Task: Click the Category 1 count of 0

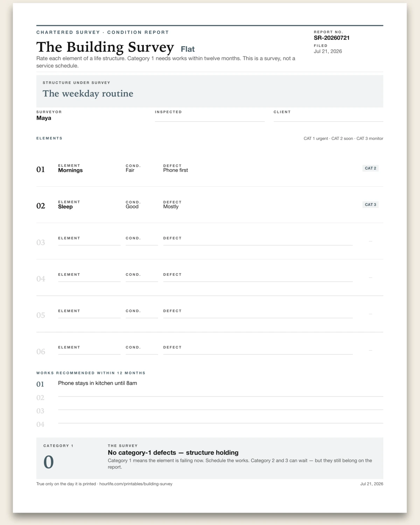Action: (x=49, y=462)
